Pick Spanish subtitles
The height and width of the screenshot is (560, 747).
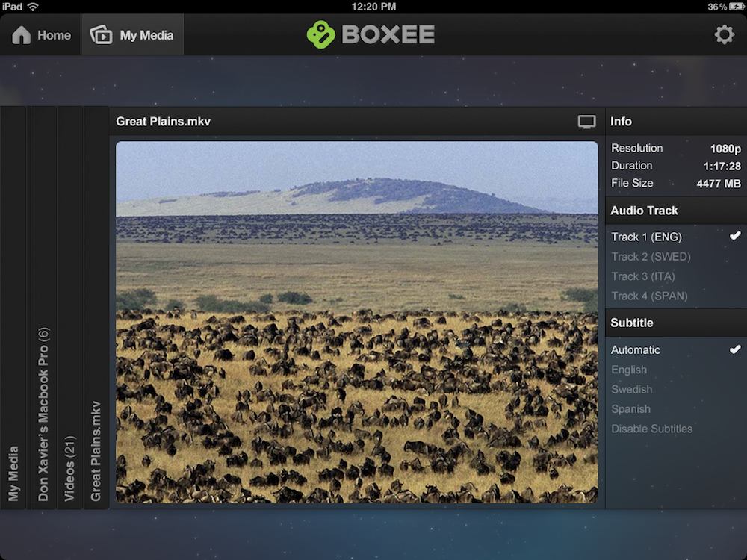click(x=630, y=409)
